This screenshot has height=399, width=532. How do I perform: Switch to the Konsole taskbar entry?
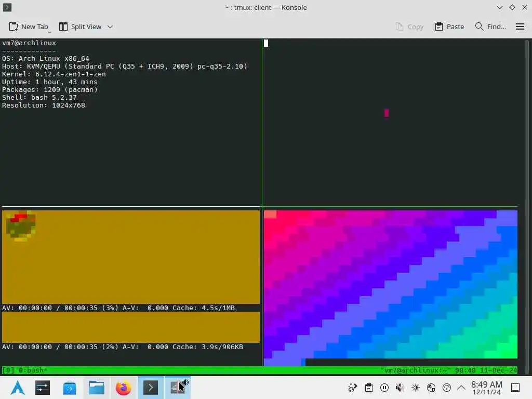[151, 388]
